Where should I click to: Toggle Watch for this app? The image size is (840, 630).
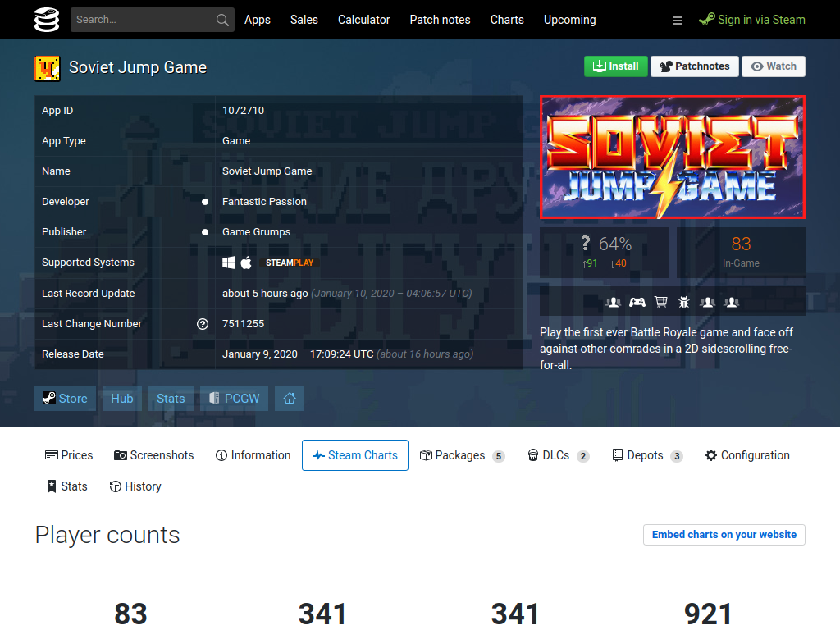pyautogui.click(x=773, y=66)
